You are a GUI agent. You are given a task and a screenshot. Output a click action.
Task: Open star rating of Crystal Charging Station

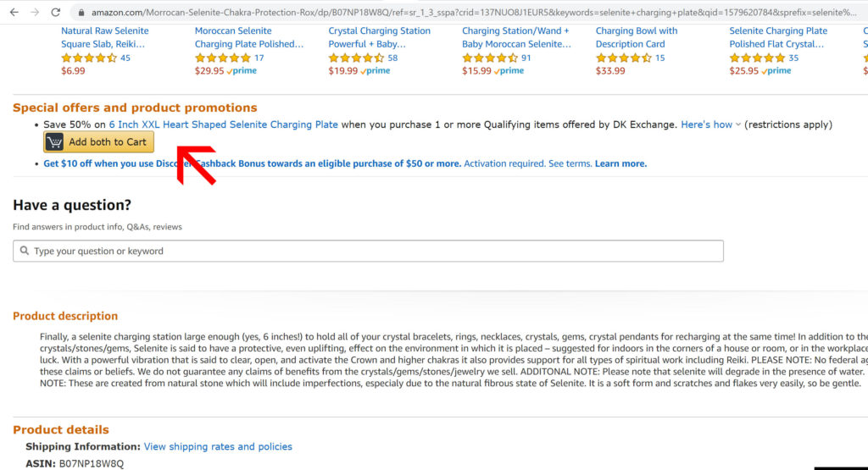pos(356,58)
